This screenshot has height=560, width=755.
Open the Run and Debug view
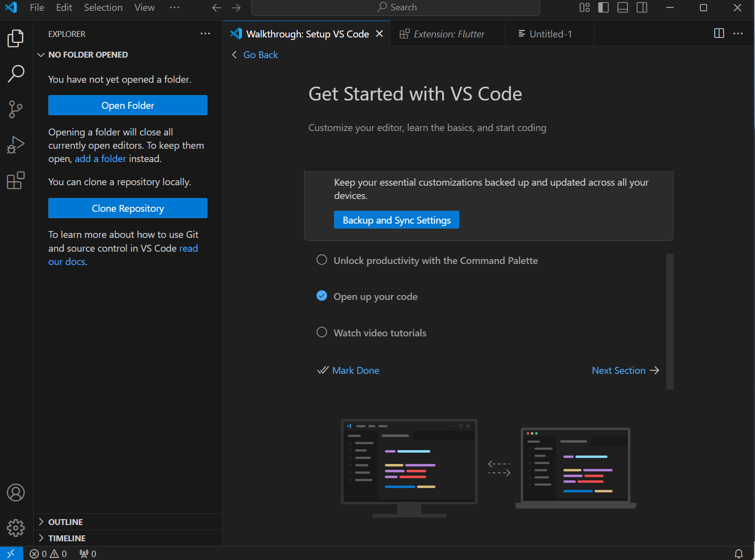16,145
